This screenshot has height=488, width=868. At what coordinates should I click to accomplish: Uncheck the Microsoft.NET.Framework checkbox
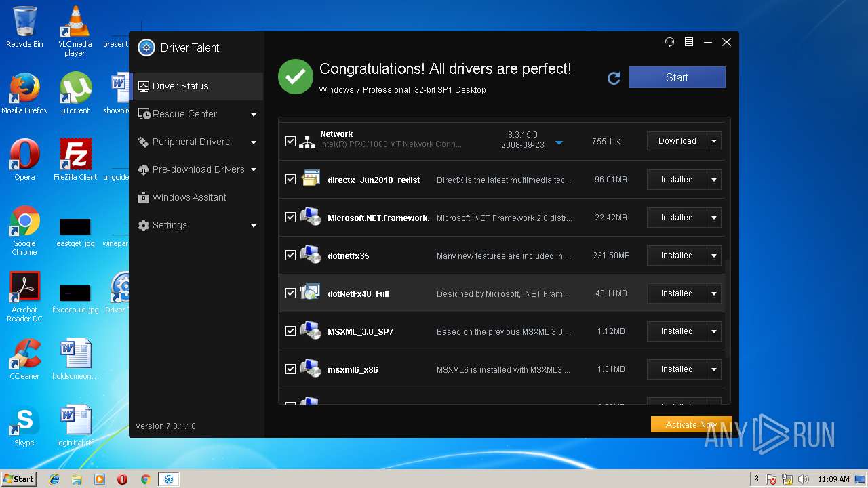click(x=290, y=218)
